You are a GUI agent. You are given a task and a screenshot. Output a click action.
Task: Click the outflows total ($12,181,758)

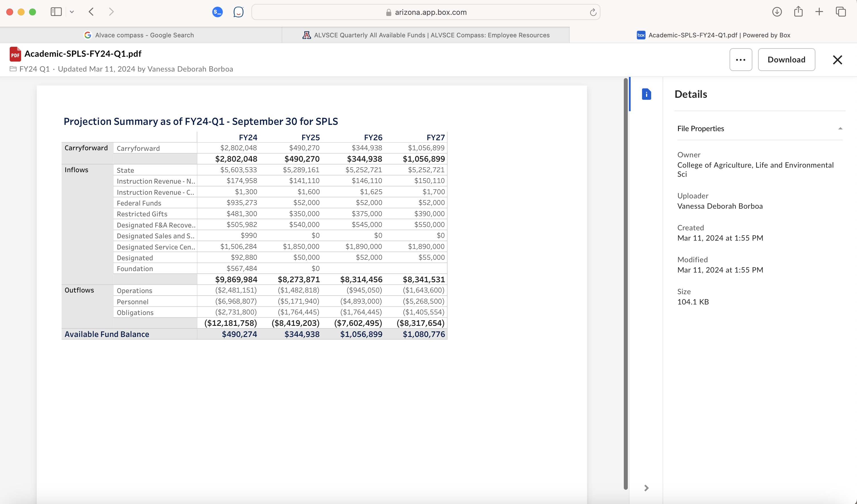pyautogui.click(x=230, y=323)
